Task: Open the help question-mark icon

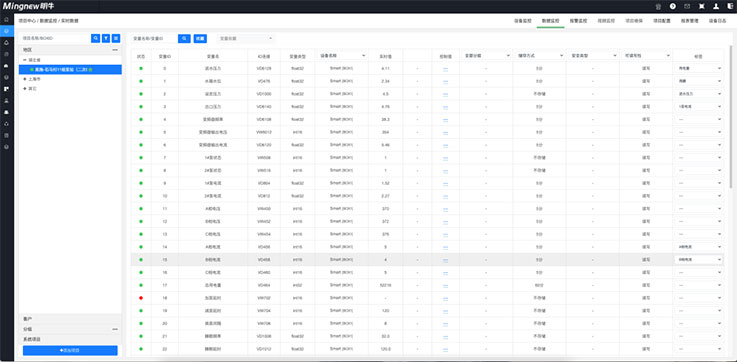Action: [x=673, y=7]
